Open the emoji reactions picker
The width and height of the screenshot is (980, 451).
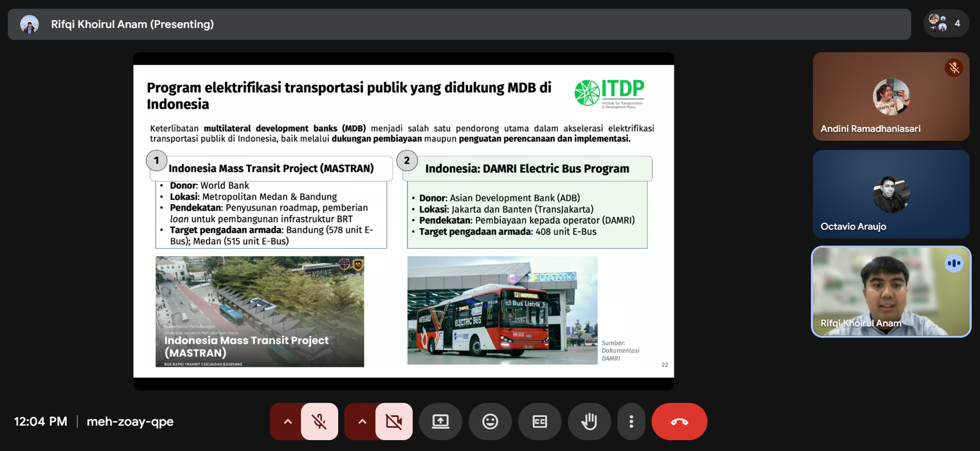coord(490,422)
